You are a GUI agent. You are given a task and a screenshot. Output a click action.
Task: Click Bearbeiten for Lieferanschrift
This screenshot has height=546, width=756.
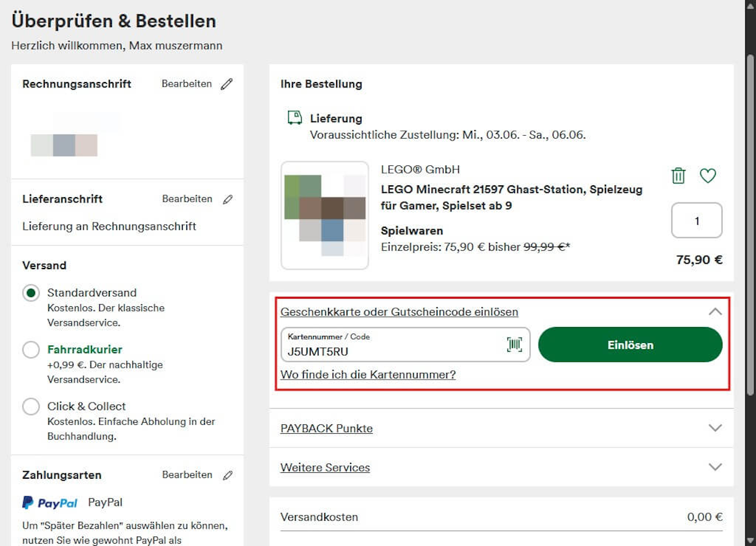point(187,199)
